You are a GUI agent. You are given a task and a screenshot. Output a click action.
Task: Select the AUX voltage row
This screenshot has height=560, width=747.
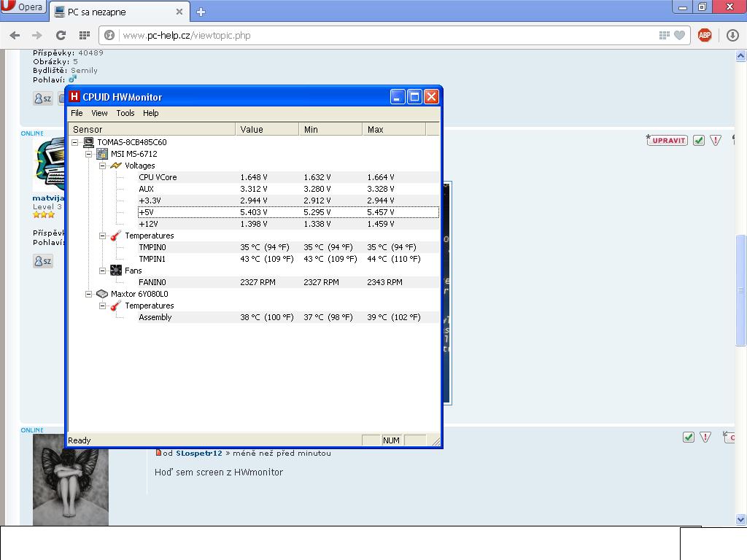(x=288, y=189)
